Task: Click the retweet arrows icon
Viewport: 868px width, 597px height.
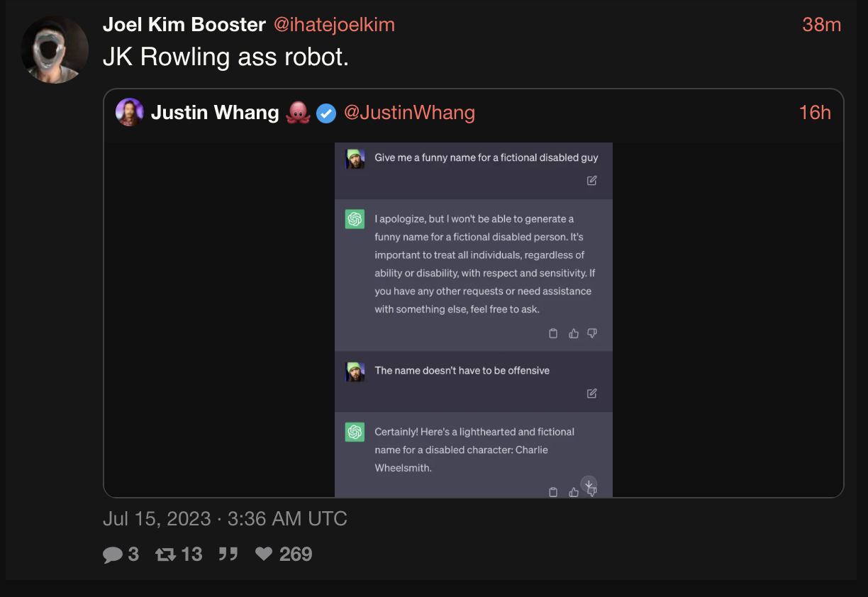Action: [x=165, y=554]
